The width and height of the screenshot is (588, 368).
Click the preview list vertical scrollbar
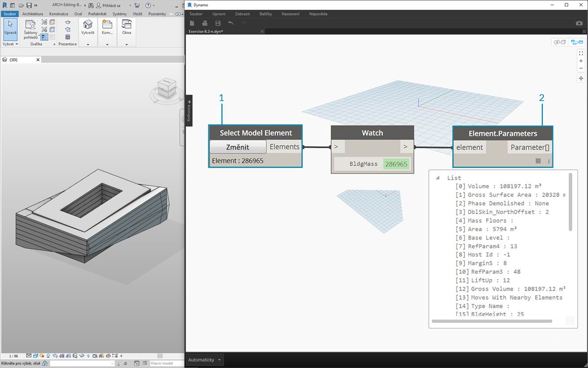[x=570, y=202]
